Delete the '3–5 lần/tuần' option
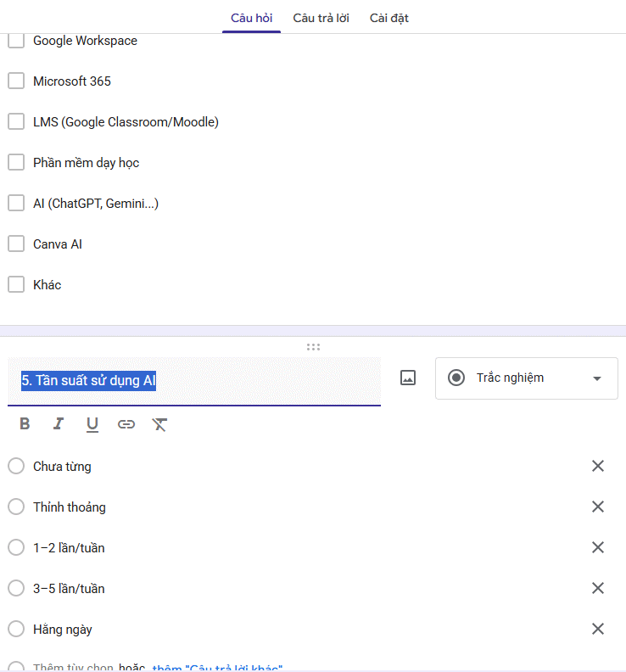This screenshot has height=672, width=626. (598, 588)
